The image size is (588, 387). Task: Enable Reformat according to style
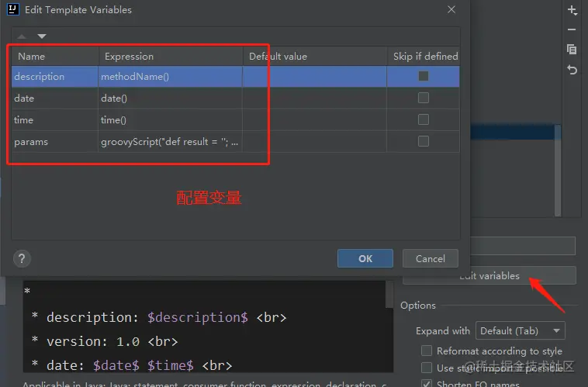tap(427, 351)
